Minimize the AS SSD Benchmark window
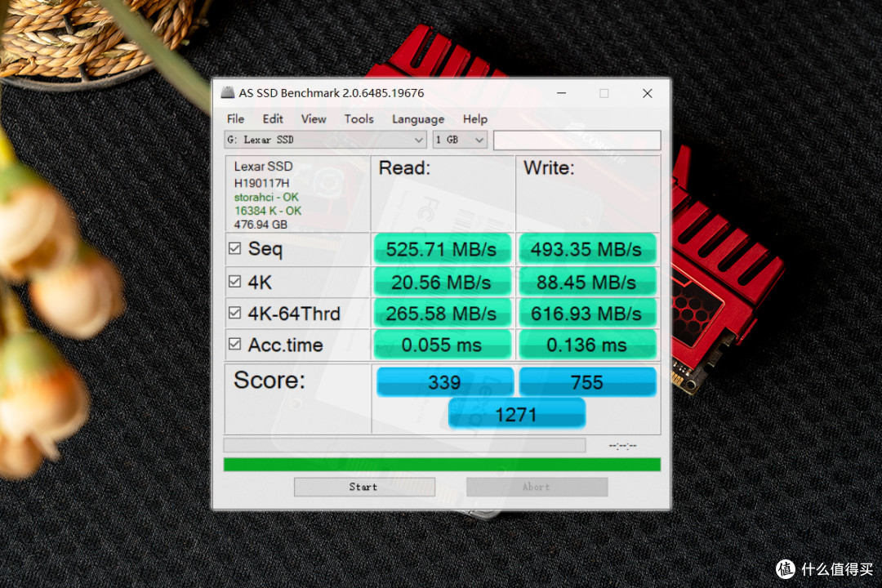882x588 pixels. click(x=561, y=93)
